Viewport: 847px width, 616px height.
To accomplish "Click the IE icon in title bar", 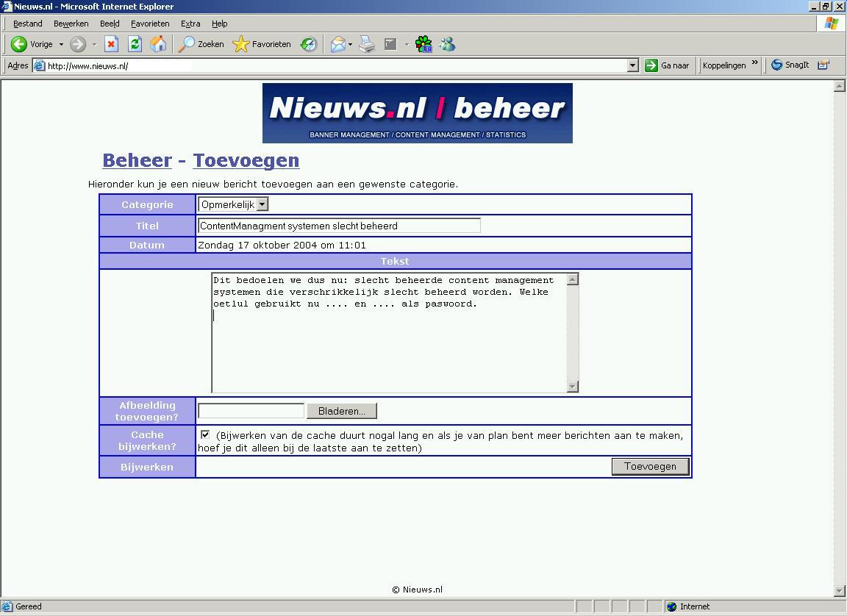I will [7, 6].
